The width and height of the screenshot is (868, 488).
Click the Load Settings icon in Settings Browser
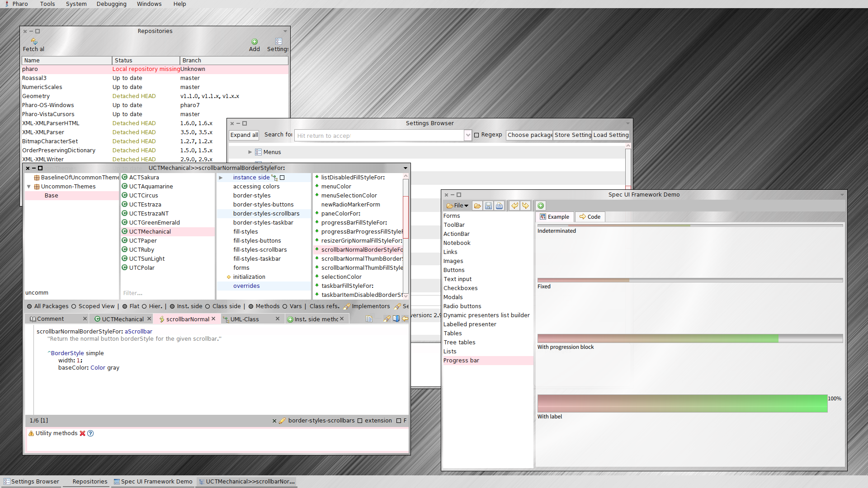coord(611,135)
